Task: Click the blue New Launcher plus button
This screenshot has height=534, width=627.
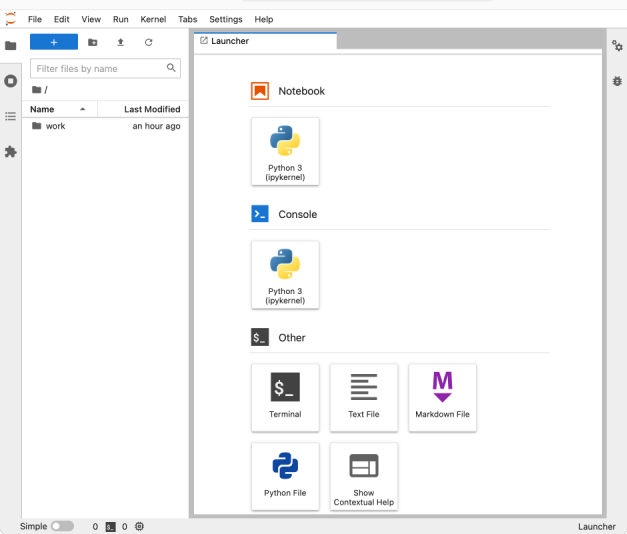Action: [x=54, y=42]
